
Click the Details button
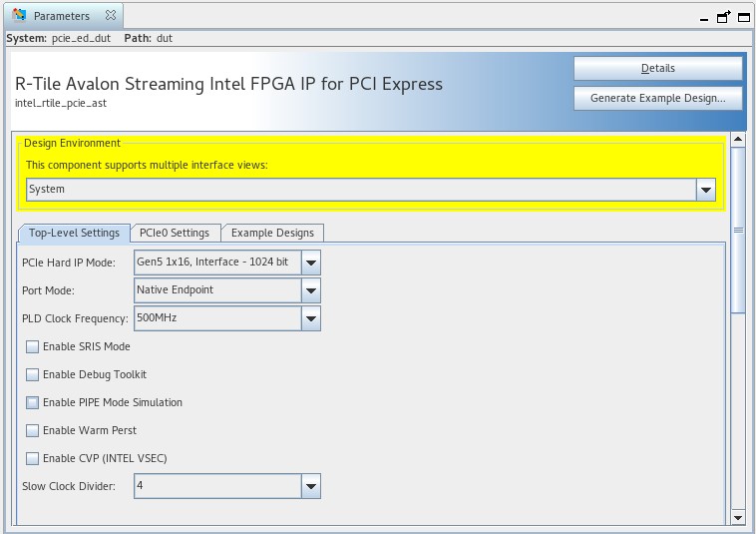[657, 69]
